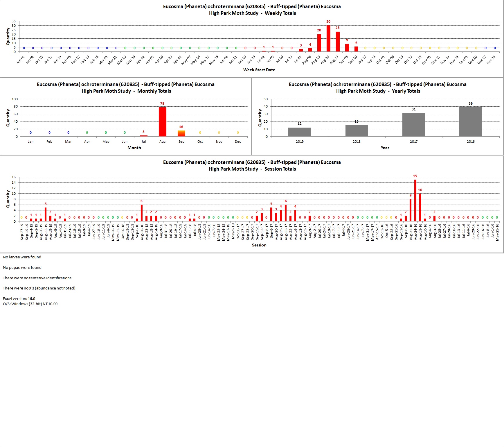Click the Aug-18-16 session bar labeled 10
The width and height of the screenshot is (504, 447).
[420, 208]
